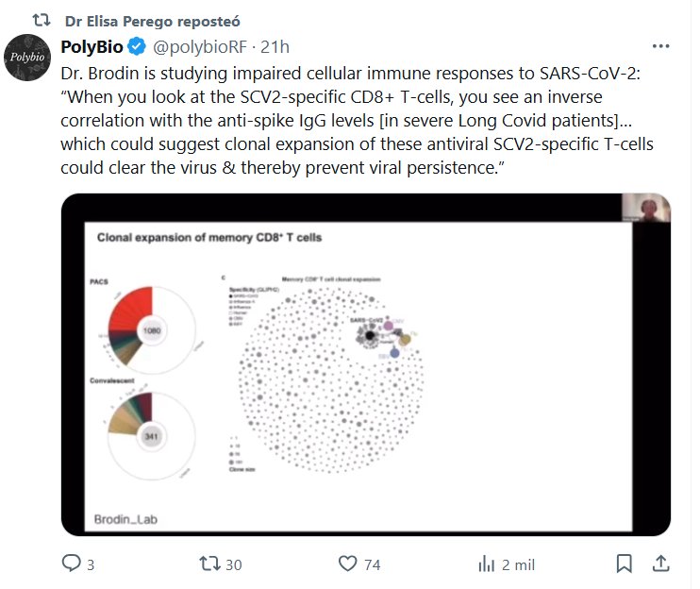The image size is (700, 589).
Task: Bookmark this PolyBio tweet
Action: click(x=624, y=564)
